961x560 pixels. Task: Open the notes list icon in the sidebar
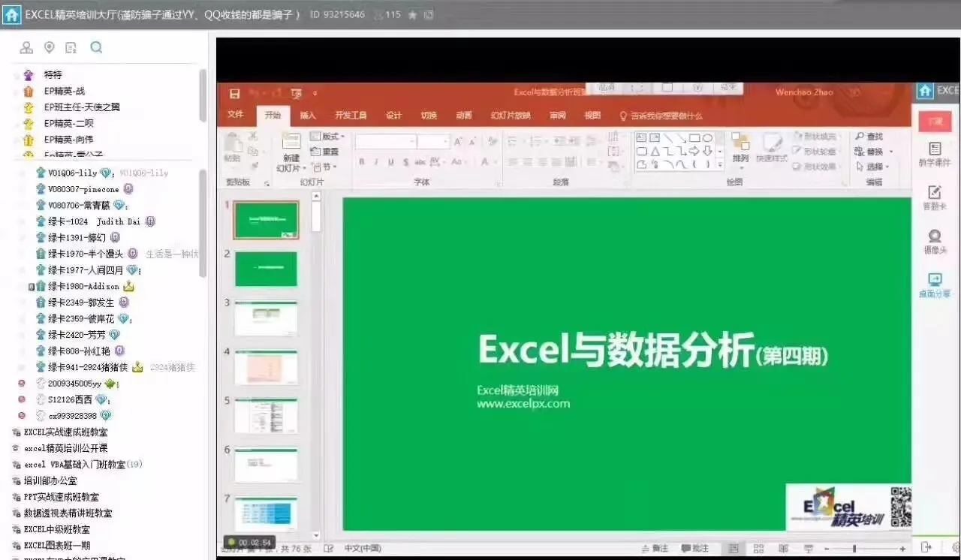point(71,48)
